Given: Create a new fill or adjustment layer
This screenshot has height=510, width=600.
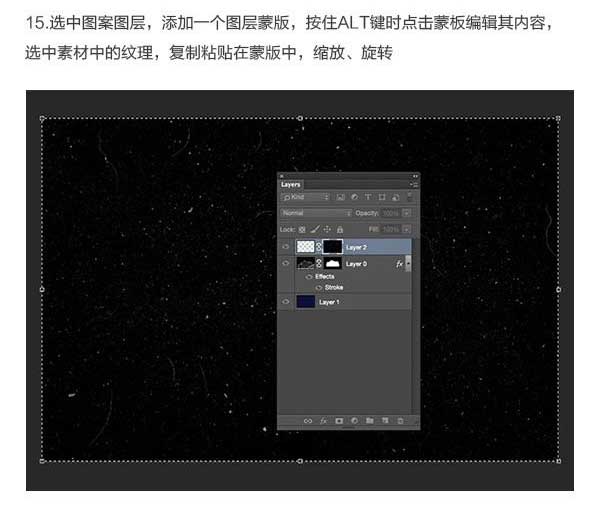Looking at the screenshot, I should click(354, 421).
